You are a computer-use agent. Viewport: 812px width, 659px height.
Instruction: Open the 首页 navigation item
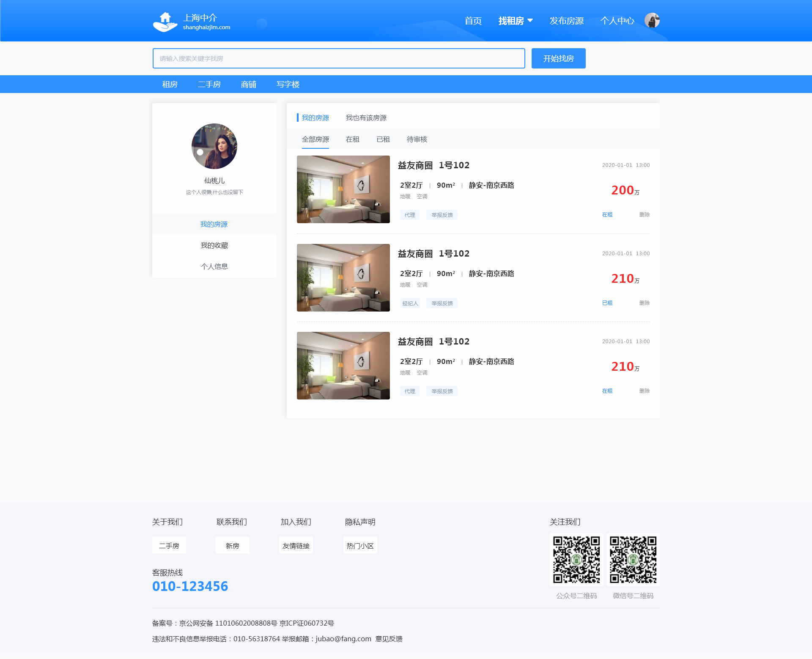pos(473,21)
